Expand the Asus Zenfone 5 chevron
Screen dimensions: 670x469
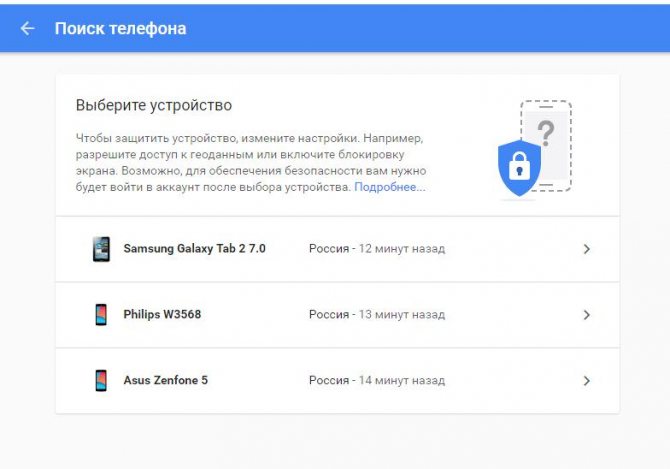[586, 380]
